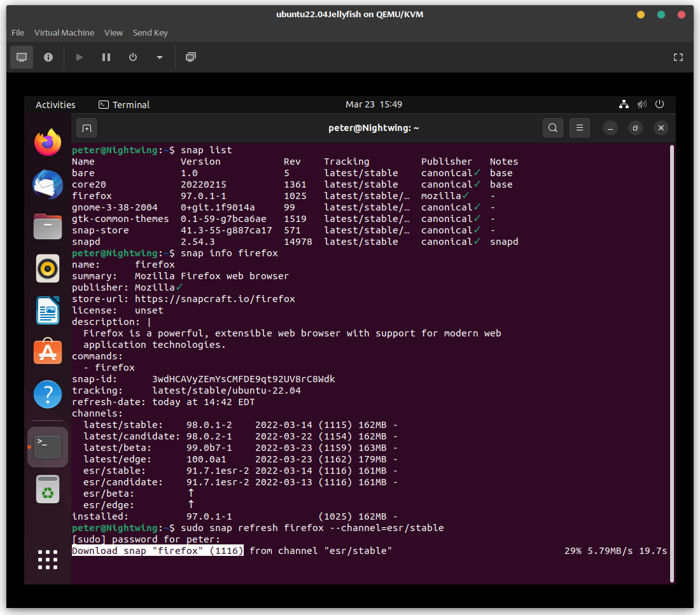Show Applications grid in the dock

pyautogui.click(x=48, y=559)
